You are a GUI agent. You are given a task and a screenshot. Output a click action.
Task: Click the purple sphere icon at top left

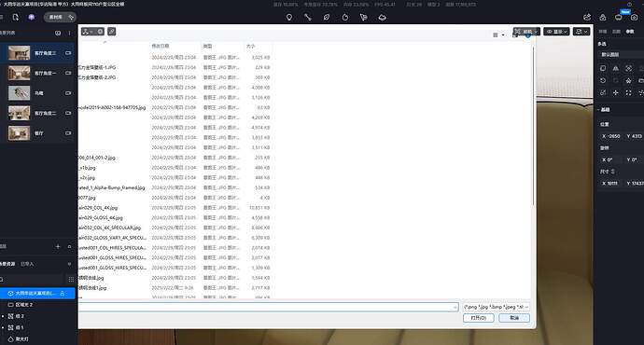pyautogui.click(x=32, y=17)
